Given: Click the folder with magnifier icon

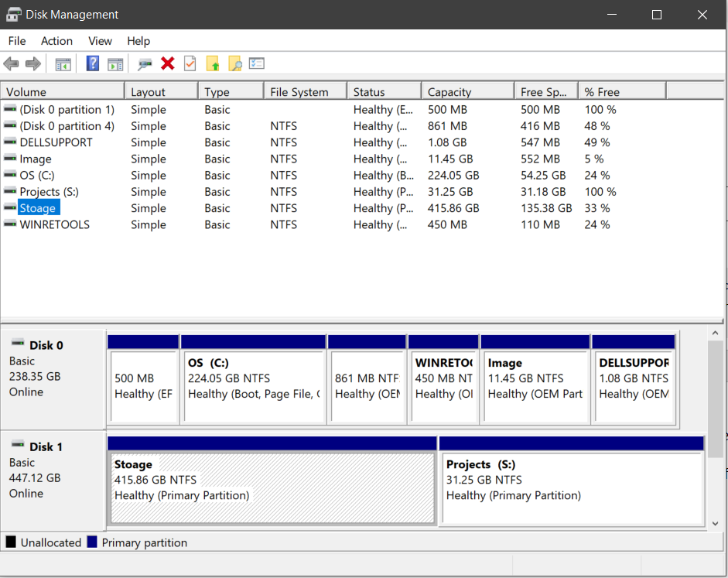Looking at the screenshot, I should coord(235,63).
